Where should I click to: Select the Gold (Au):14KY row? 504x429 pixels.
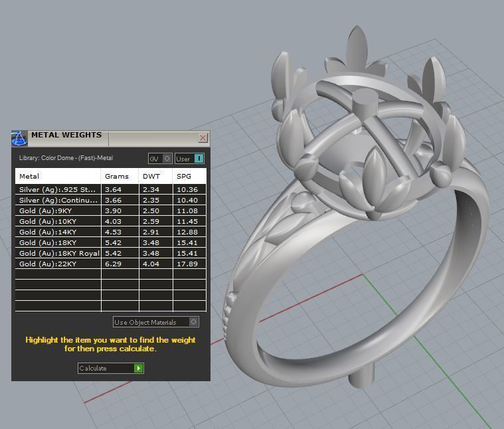[x=111, y=232]
